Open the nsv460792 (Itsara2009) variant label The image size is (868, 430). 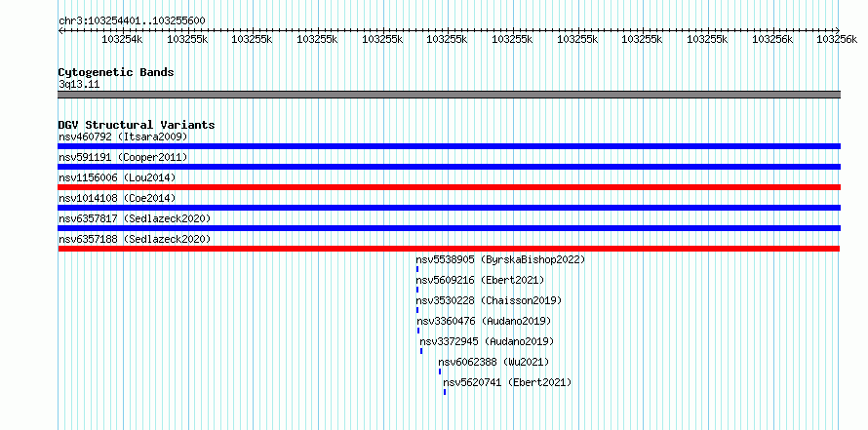[124, 137]
